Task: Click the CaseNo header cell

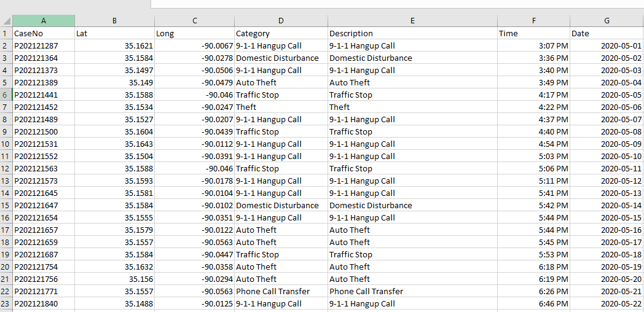Action: 43,34
